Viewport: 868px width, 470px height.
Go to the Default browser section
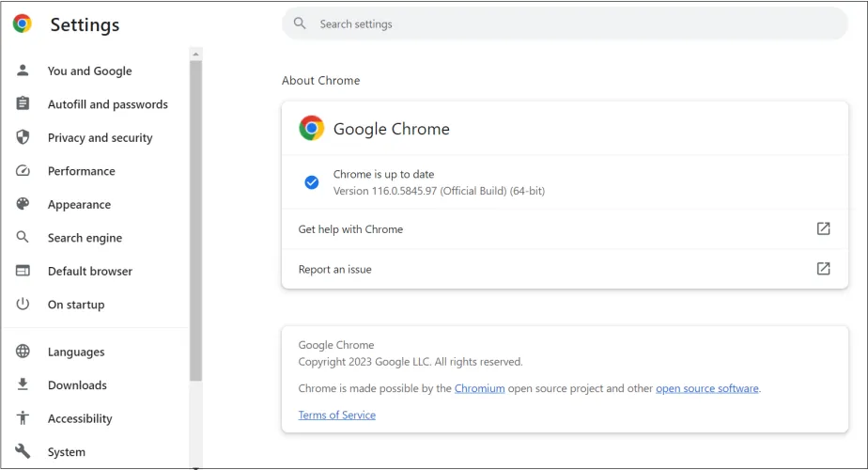click(90, 271)
